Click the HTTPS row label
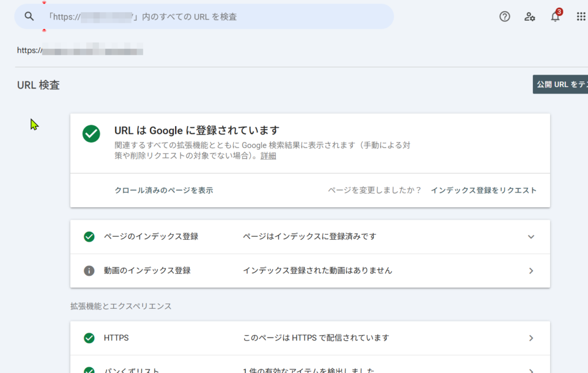588x373 pixels. click(116, 338)
